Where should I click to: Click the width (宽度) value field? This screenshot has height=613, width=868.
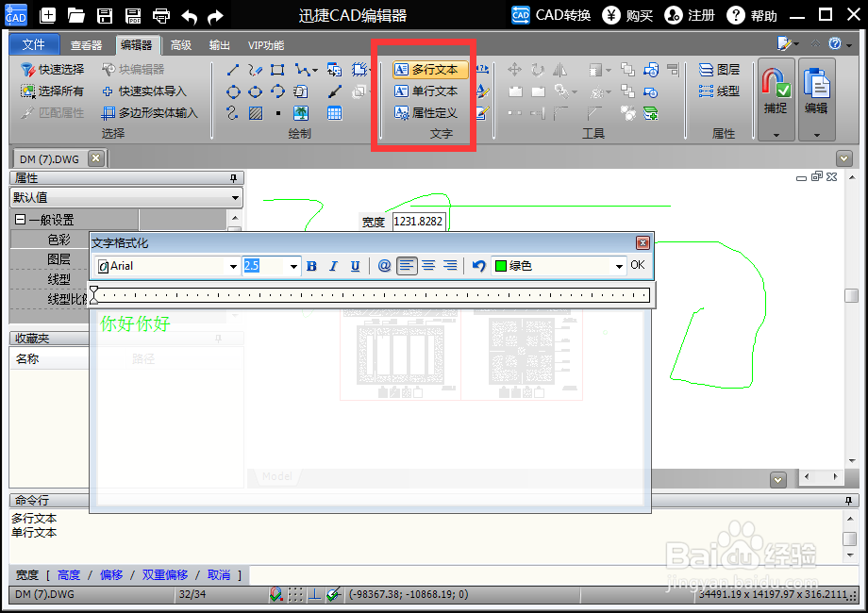click(419, 222)
